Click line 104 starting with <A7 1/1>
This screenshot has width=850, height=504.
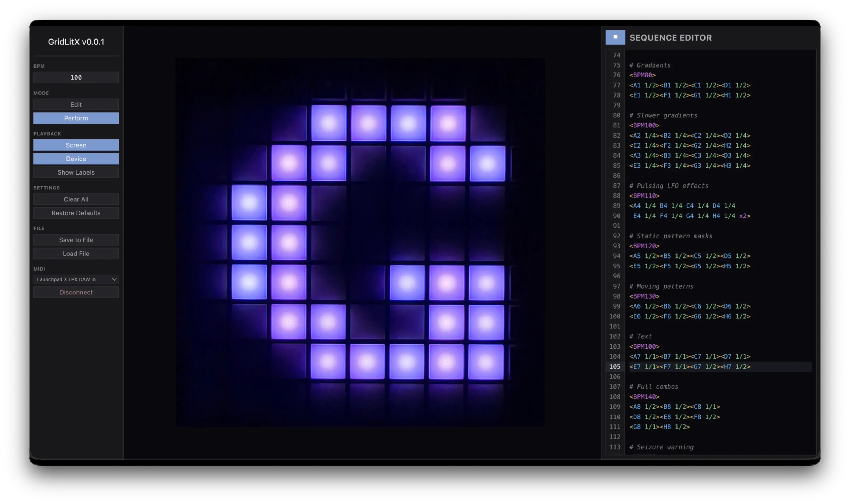[689, 356]
